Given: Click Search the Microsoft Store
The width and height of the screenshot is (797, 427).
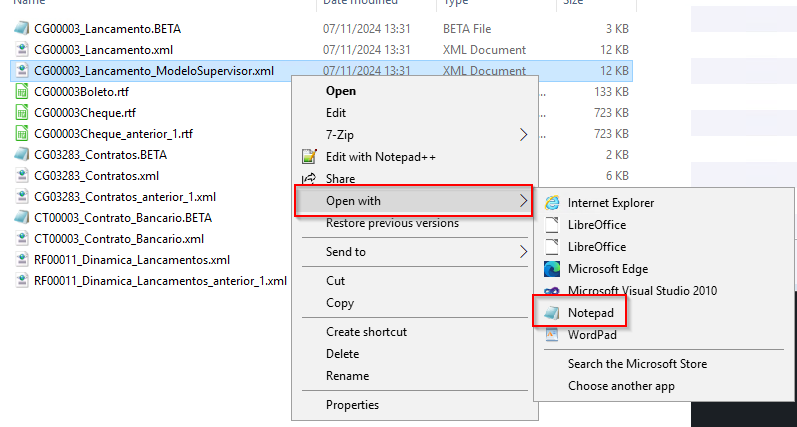Looking at the screenshot, I should click(637, 364).
